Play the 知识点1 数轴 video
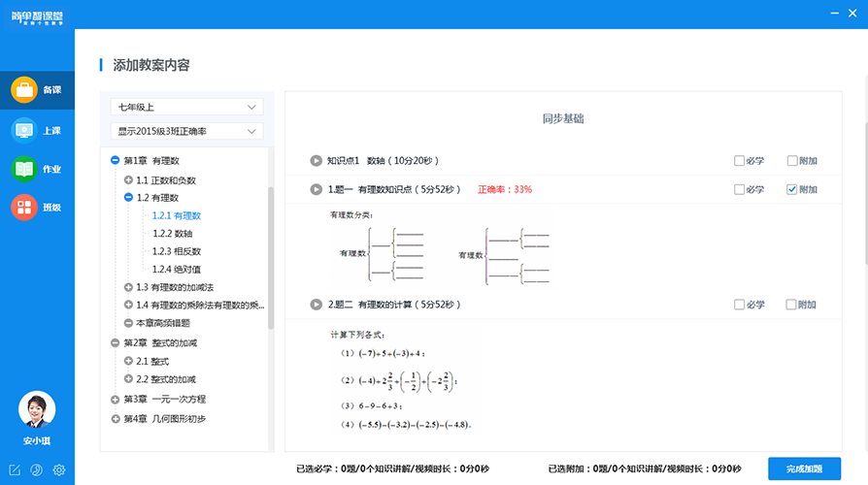Screen dimensions: 868x485 317,161
